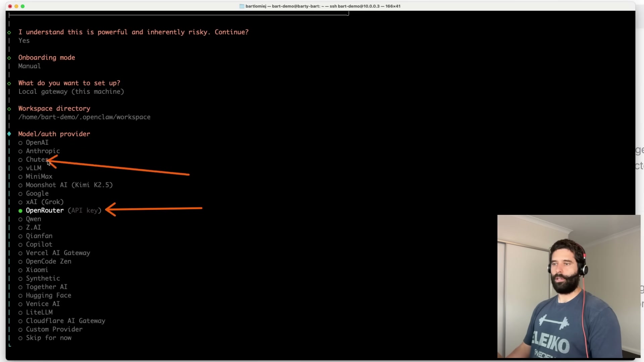Image resolution: width=644 pixels, height=362 pixels.
Task: Click 'Local gateway (this machine)' answer text
Action: click(71, 92)
